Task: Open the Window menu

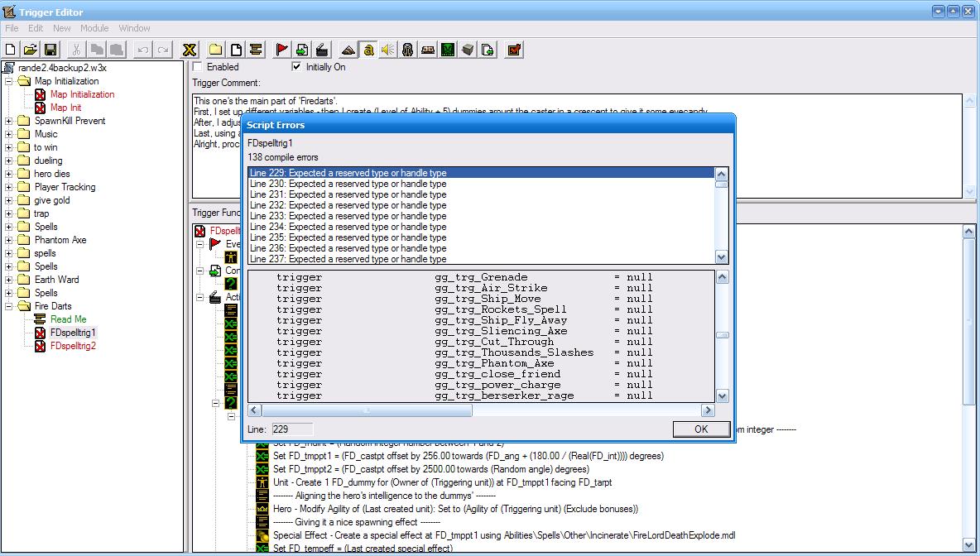Action: (134, 28)
